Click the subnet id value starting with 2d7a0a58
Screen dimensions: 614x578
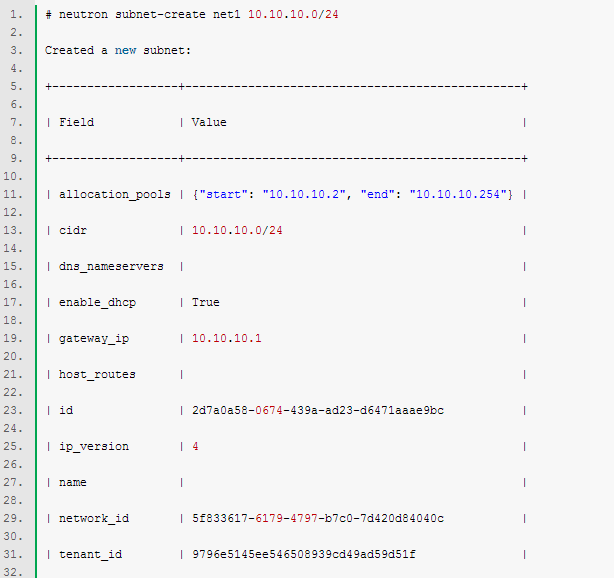point(317,410)
